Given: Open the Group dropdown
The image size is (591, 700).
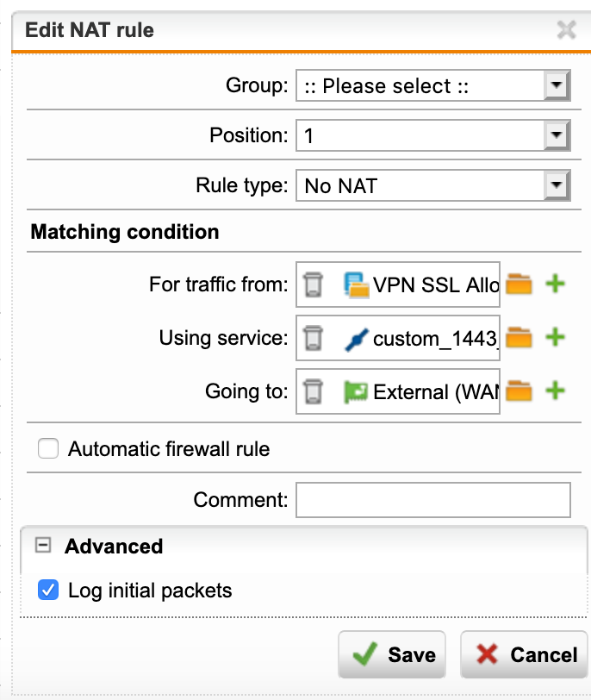Looking at the screenshot, I should pos(433,85).
